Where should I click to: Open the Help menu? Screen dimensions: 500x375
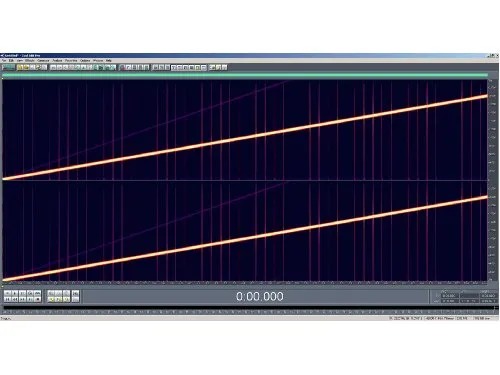click(109, 61)
